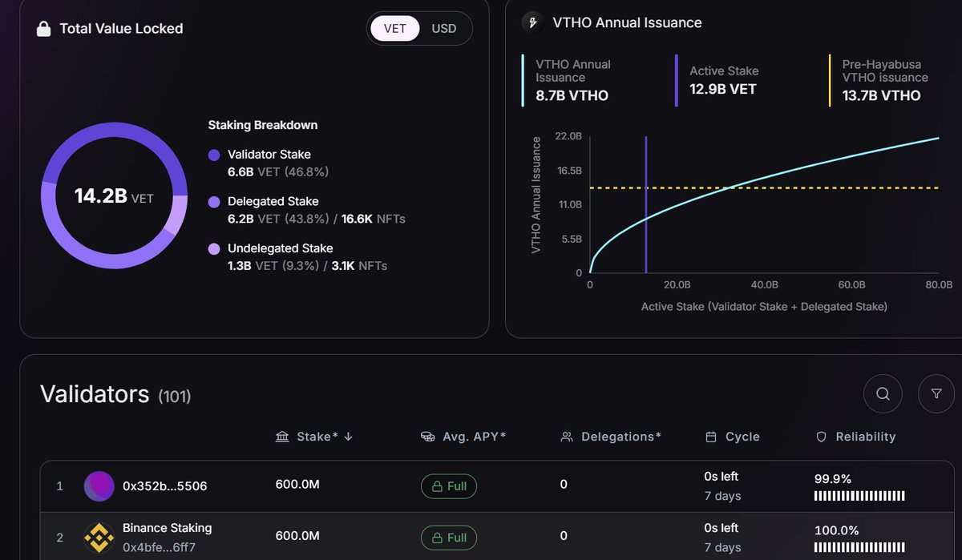Open the validators search
Screen dimensions: 962x560
883,393
